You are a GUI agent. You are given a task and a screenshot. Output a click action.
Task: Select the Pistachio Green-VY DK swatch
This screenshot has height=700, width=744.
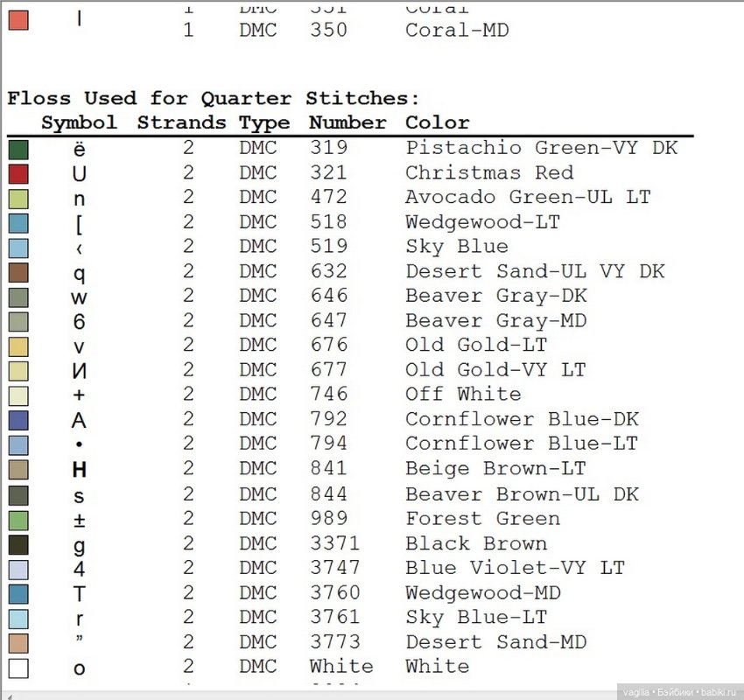18,149
